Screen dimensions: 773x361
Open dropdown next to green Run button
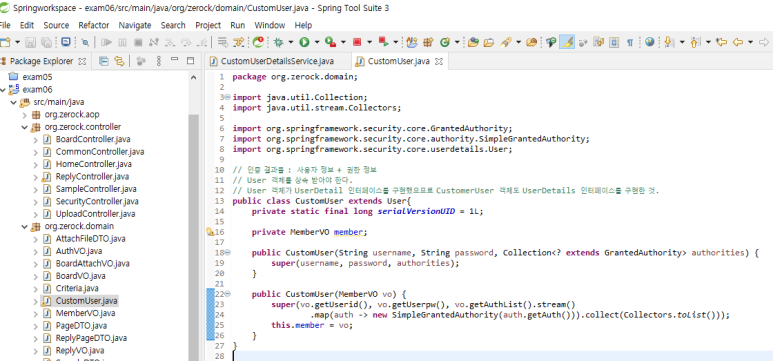[x=316, y=42]
